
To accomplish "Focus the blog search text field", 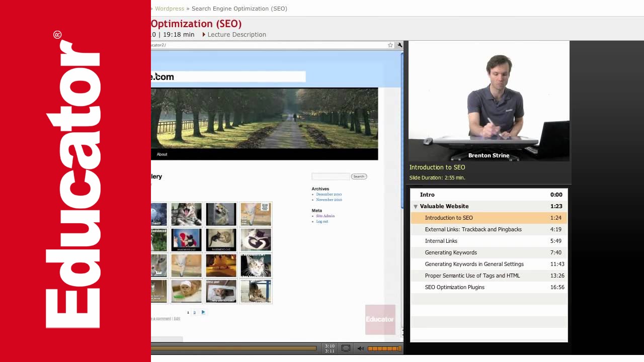I will 331,176.
